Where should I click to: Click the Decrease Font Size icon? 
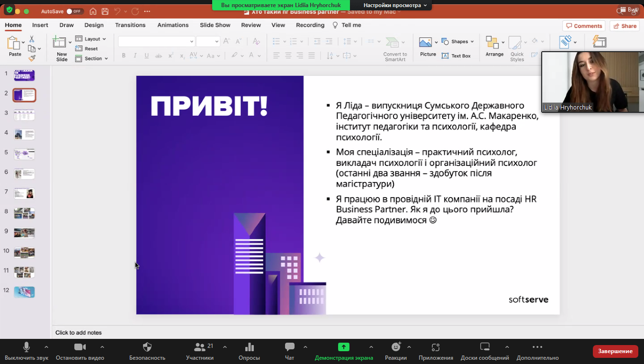pos(239,41)
